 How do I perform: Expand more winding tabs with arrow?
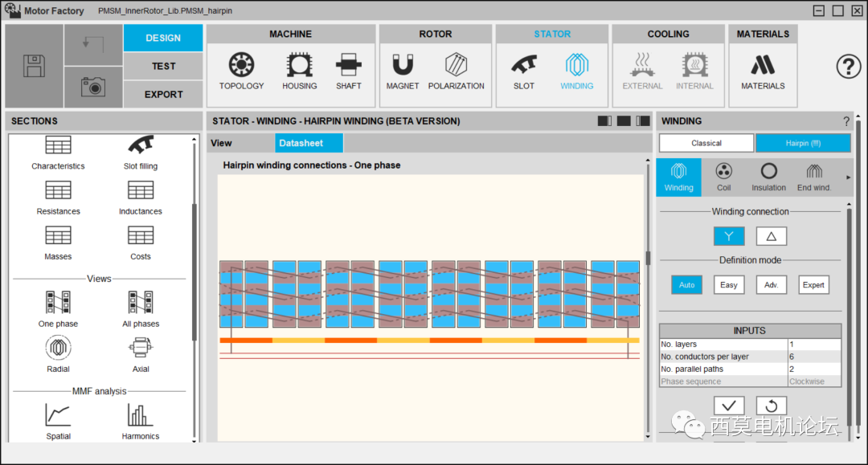pyautogui.click(x=848, y=177)
